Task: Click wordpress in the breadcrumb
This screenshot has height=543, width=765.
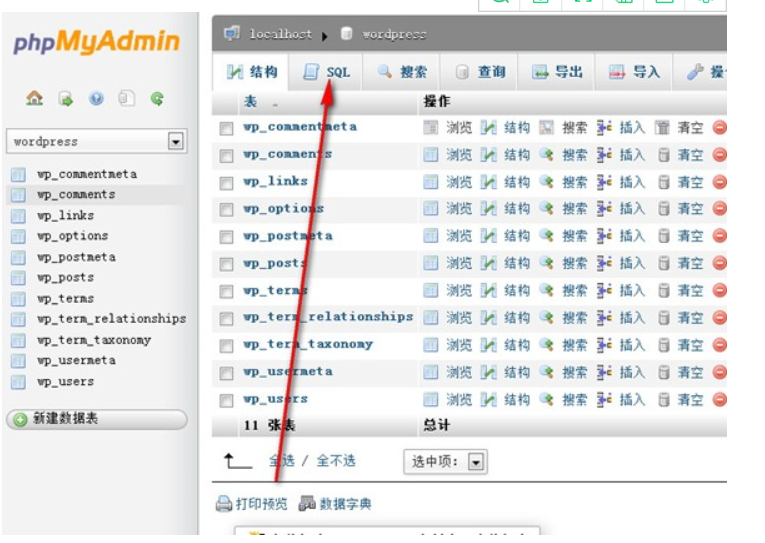Action: coord(394,34)
